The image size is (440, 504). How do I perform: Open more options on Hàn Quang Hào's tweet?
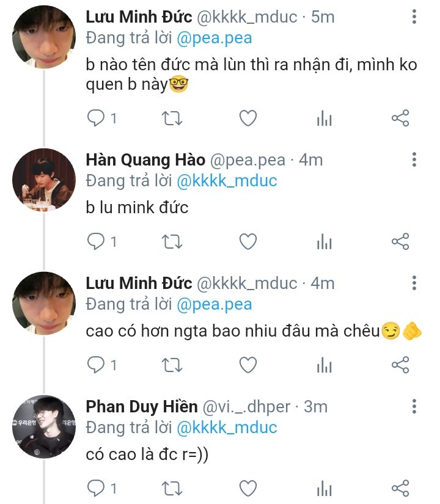click(414, 160)
